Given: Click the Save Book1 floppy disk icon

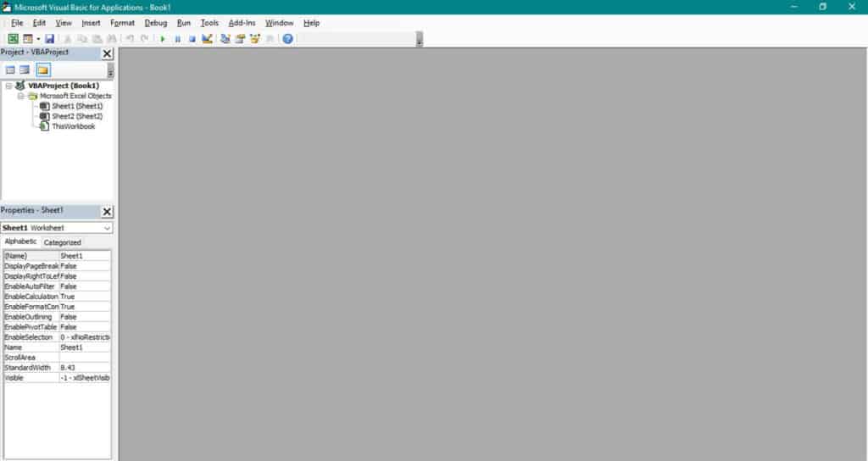Looking at the screenshot, I should click(50, 39).
